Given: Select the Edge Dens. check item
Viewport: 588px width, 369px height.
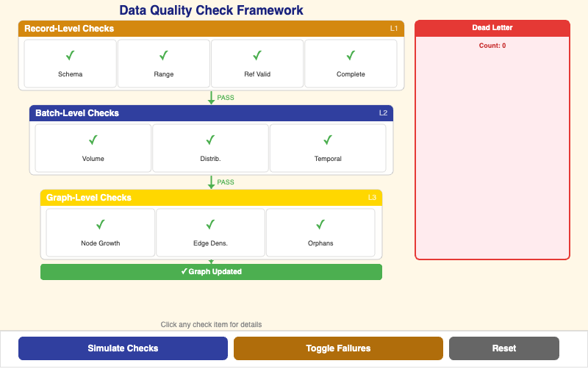Looking at the screenshot, I should click(x=210, y=233).
